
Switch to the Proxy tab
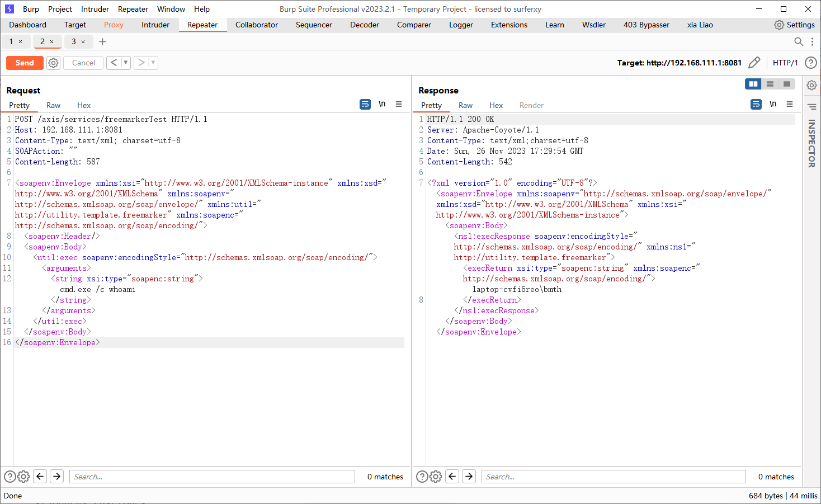[x=114, y=25]
